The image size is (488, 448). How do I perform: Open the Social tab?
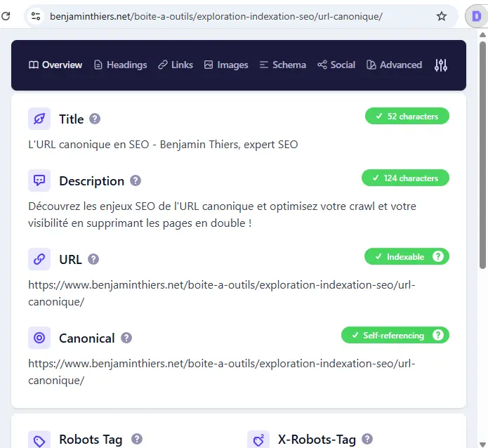pos(336,65)
